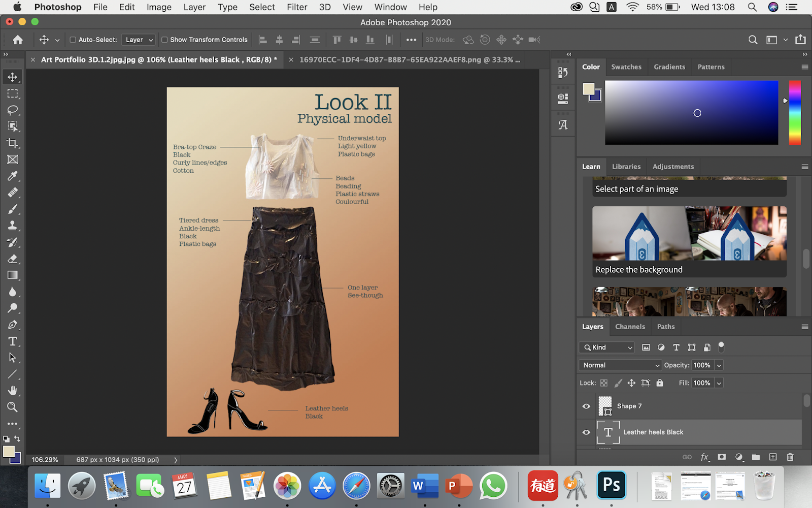Screen dimensions: 812x508
Task: Open the Kind layer filter dropdown
Action: (607, 347)
